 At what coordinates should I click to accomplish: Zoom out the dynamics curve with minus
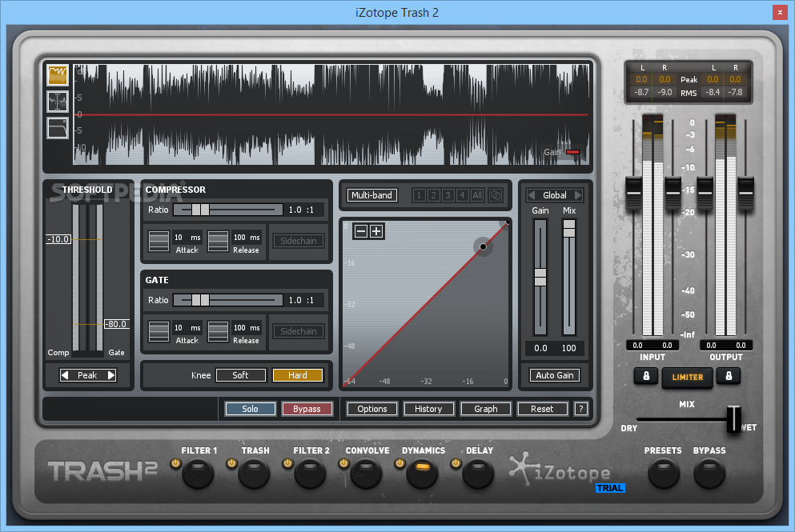(x=361, y=231)
